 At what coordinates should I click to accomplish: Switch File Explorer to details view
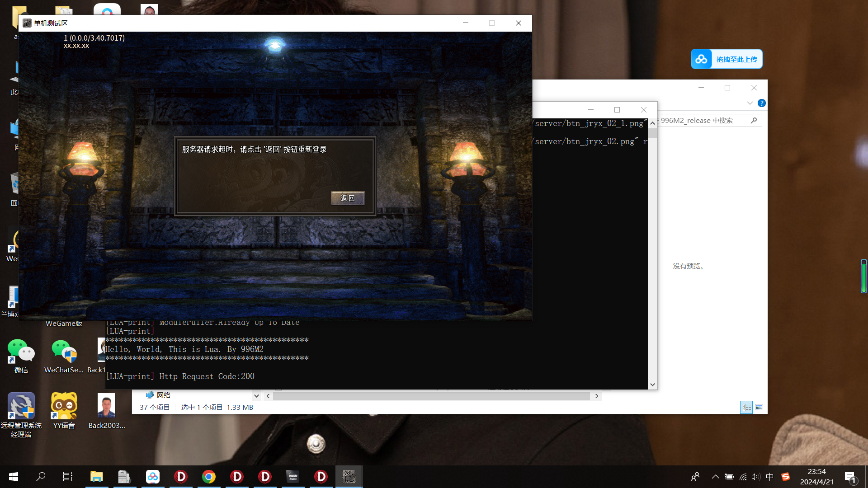coord(746,407)
